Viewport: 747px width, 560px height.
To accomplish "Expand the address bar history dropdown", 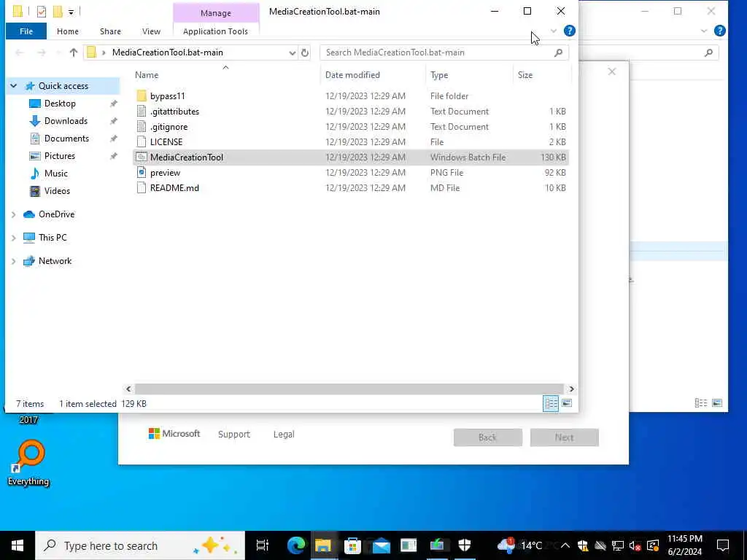I will (292, 52).
